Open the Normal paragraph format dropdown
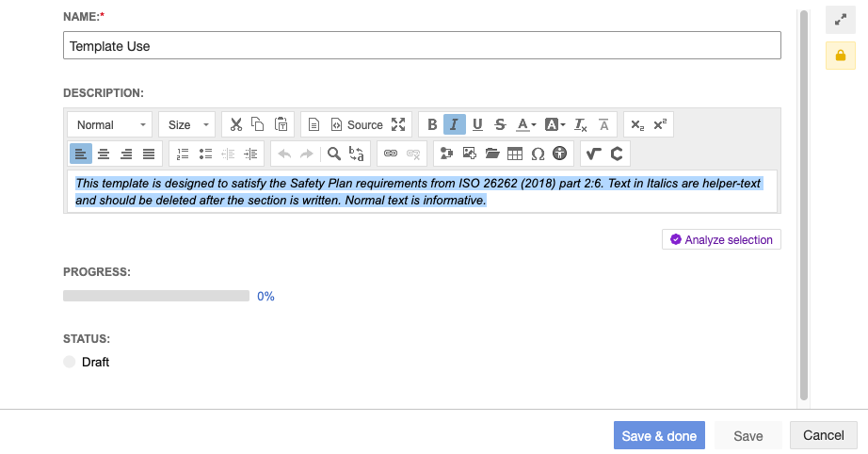 (109, 124)
